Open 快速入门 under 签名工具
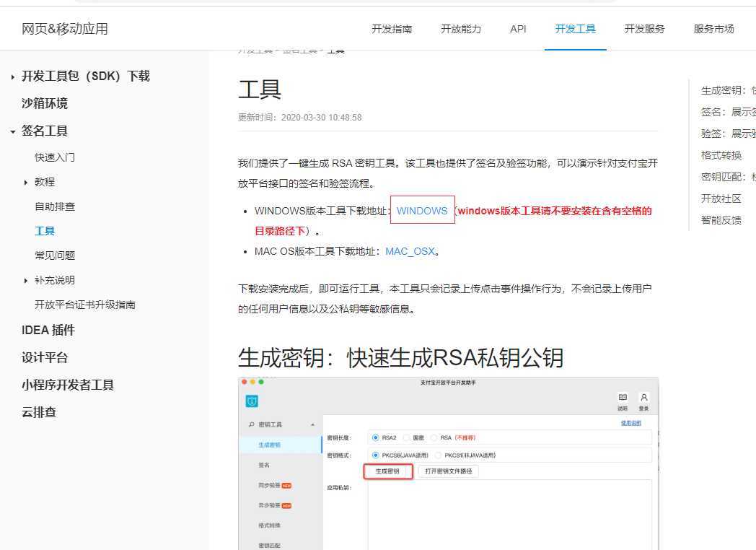 point(55,157)
